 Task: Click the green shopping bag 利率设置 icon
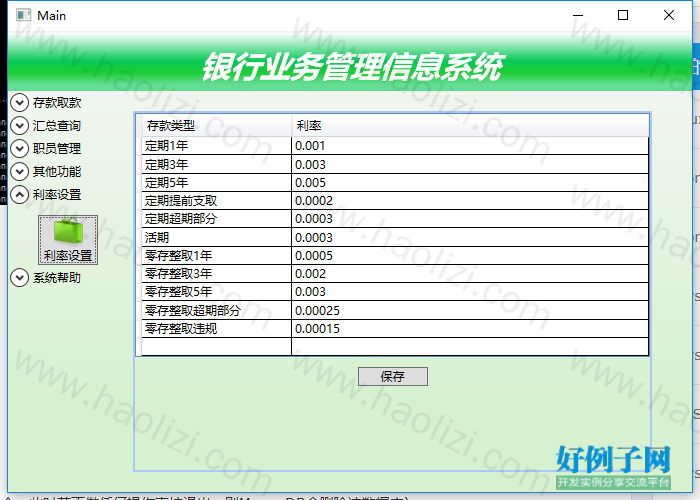(x=68, y=240)
